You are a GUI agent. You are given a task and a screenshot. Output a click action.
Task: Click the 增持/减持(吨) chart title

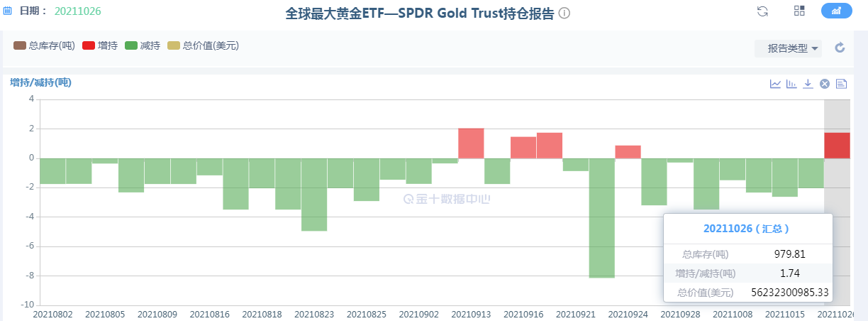click(x=40, y=82)
